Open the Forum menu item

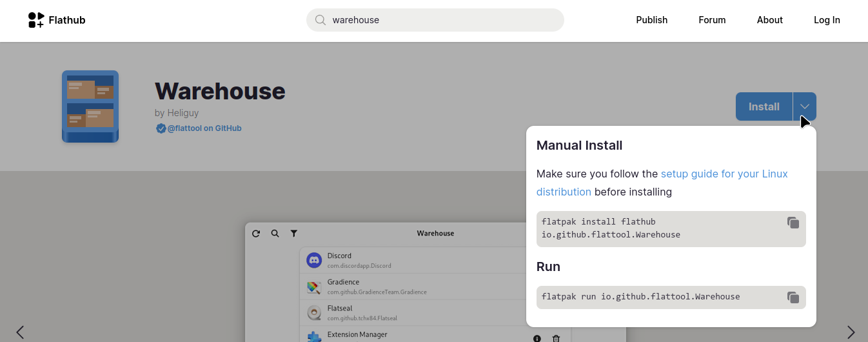tap(712, 20)
